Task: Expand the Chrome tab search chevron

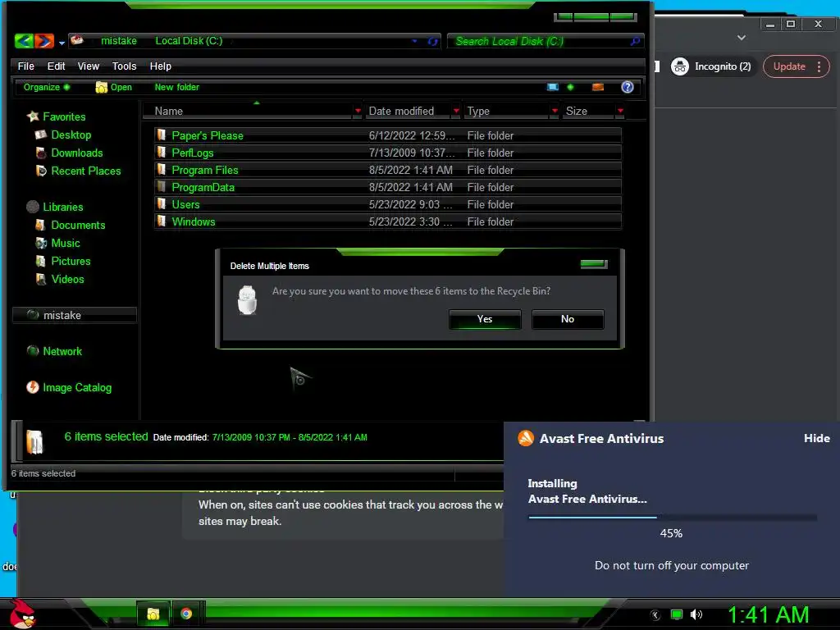Action: click(x=742, y=38)
